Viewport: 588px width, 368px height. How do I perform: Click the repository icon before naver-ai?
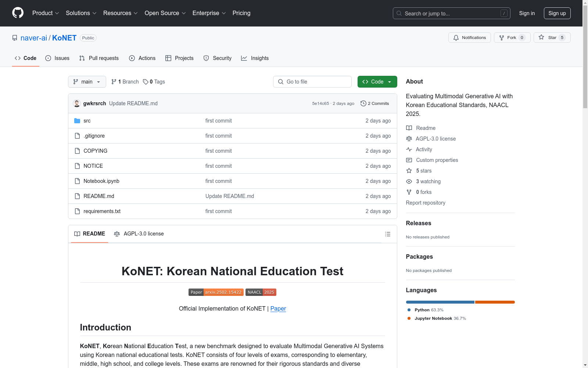pyautogui.click(x=15, y=38)
